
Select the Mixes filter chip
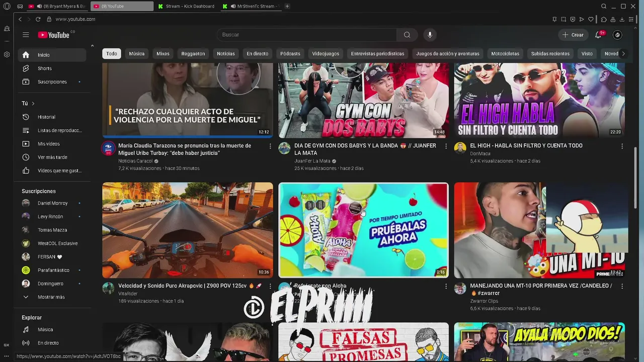163,54
